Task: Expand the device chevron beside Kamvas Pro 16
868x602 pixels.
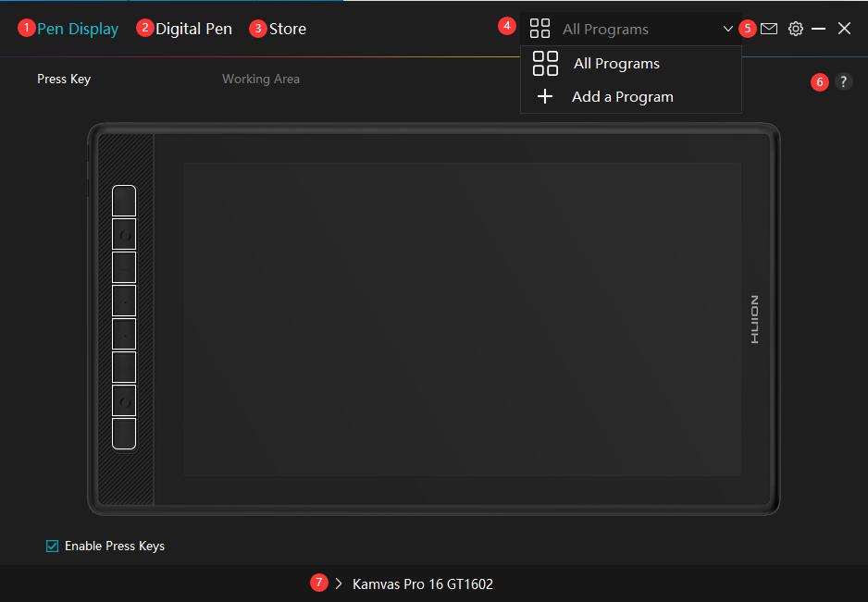Action: pos(339,584)
